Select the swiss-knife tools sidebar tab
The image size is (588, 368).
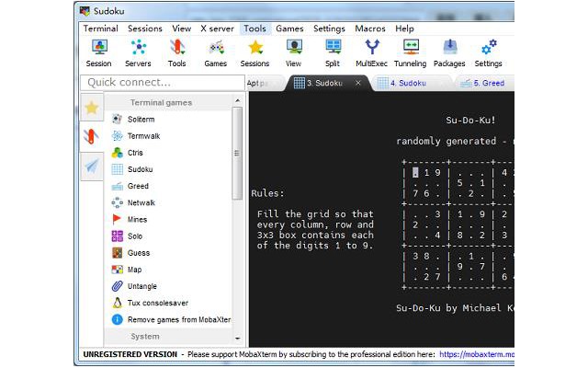click(x=92, y=137)
